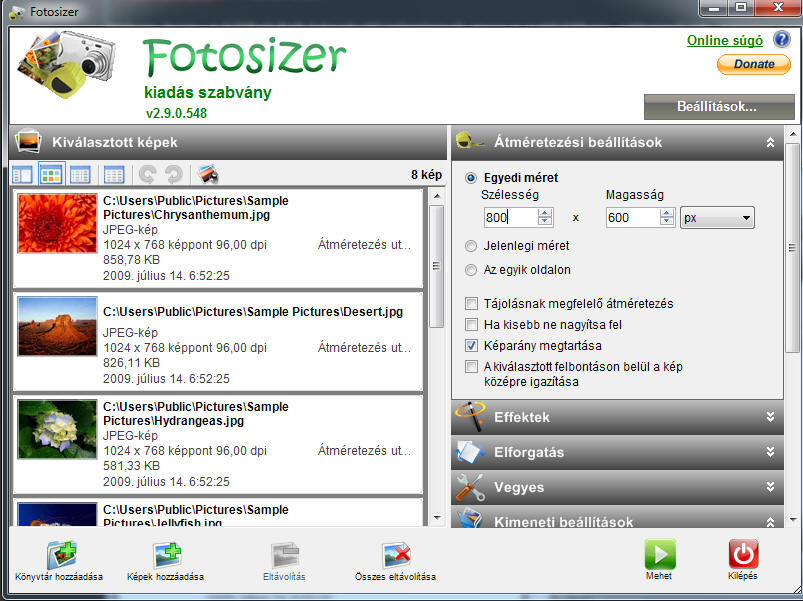Viewport: 803px width, 601px height.
Task: Open the px unit dropdown
Action: (x=717, y=218)
